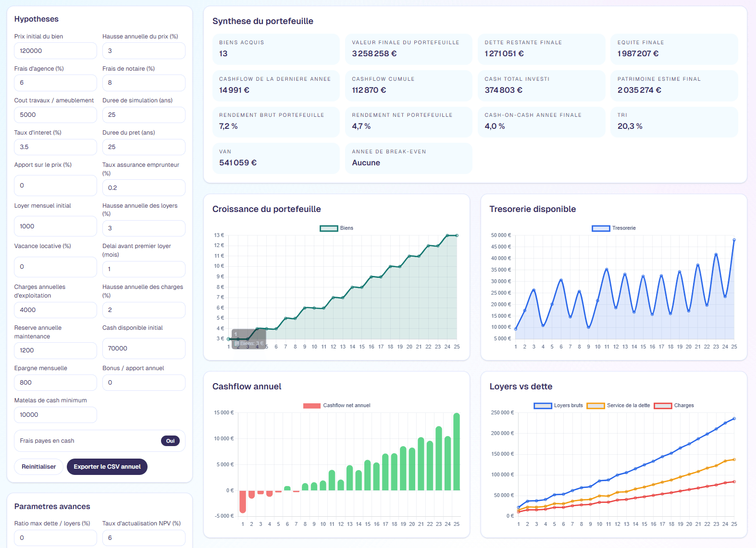Viewport: 756px width, 548px height.
Task: Edit the Bonus / apport annuel field
Action: [144, 383]
